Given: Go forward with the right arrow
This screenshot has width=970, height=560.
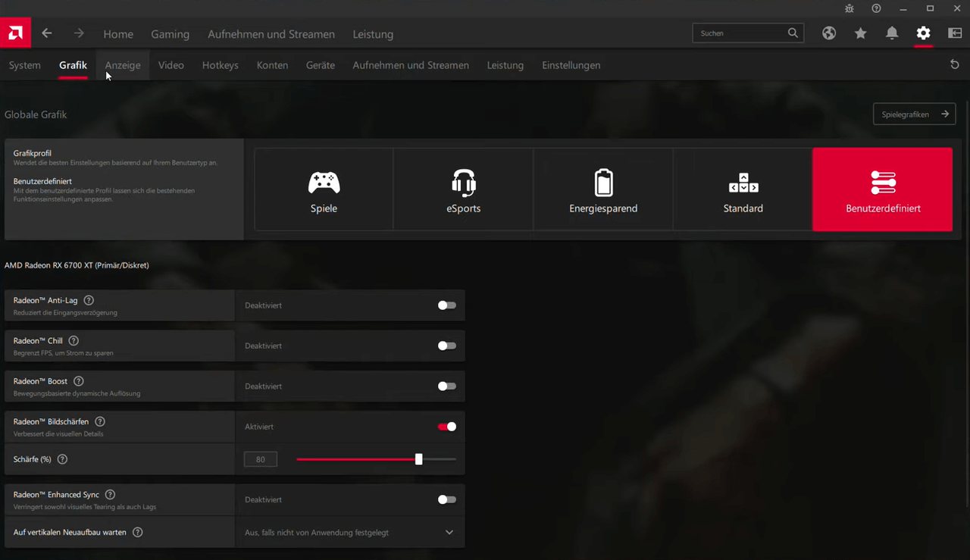Looking at the screenshot, I should click(x=79, y=33).
